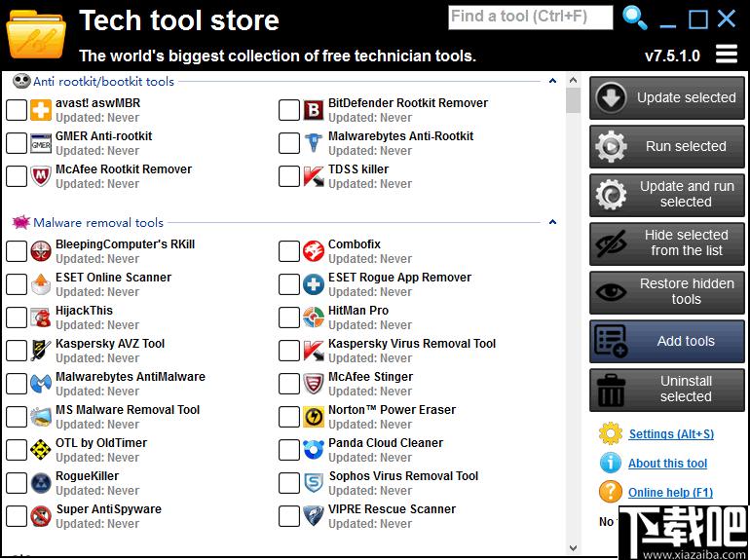Screen dimensions: 750x560
Task: Click the magnifier search icon
Action: 635,19
